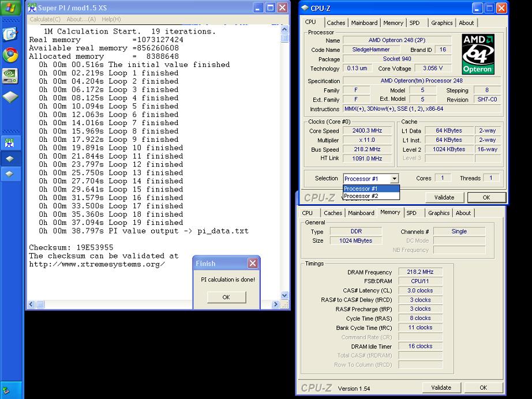
Task: Click the AMD 64 Opteron logo
Action: 478,54
